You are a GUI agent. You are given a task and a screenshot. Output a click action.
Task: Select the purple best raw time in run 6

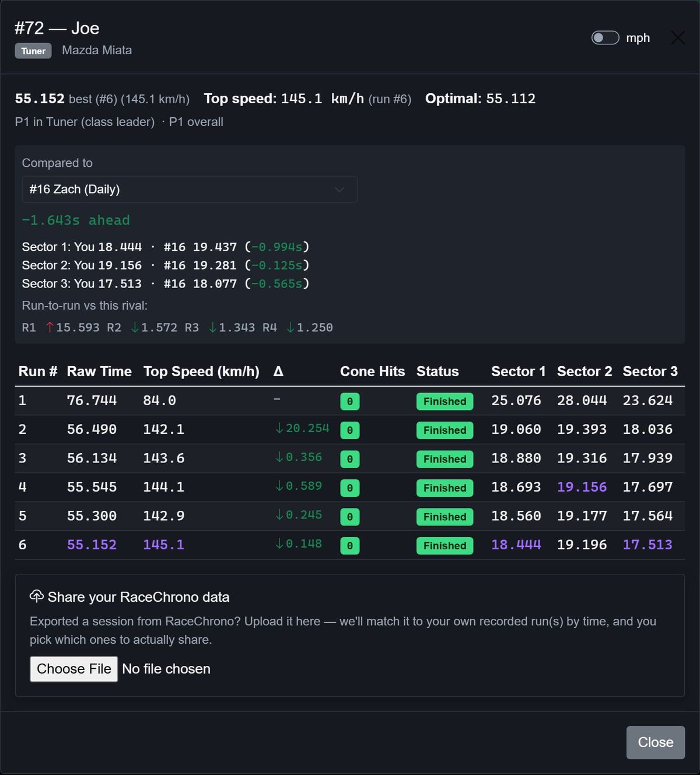click(92, 545)
